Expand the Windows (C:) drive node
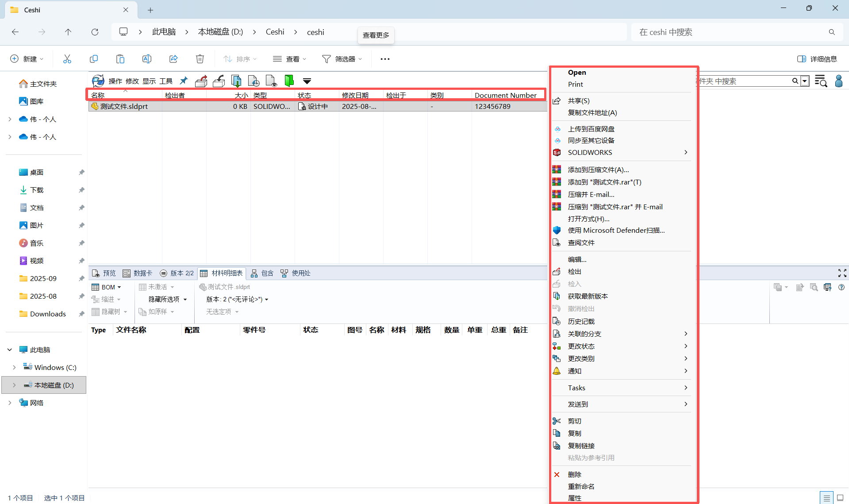The width and height of the screenshot is (849, 504). point(14,367)
